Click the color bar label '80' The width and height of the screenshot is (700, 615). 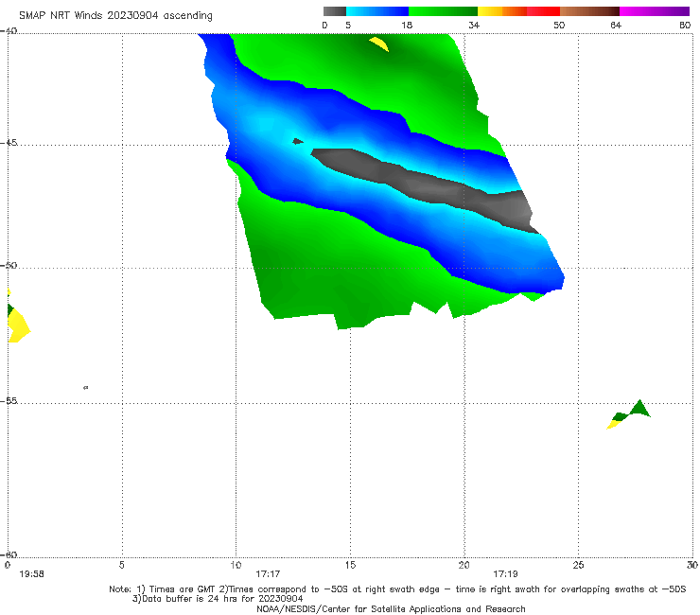pos(685,26)
